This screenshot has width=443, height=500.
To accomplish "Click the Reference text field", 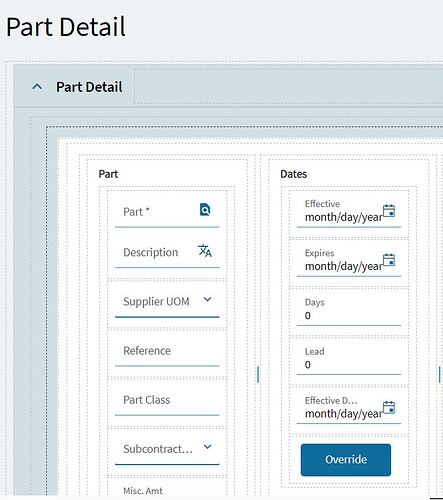I will tap(167, 351).
